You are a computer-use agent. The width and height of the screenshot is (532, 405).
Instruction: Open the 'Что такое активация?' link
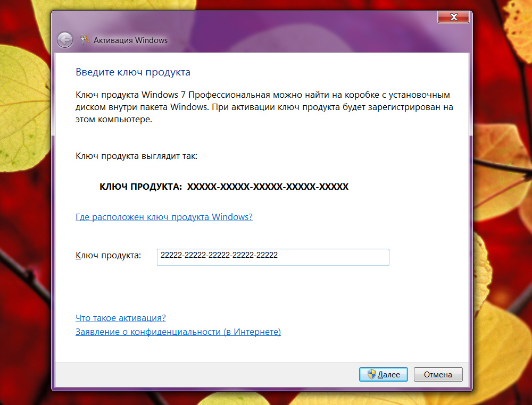point(120,318)
